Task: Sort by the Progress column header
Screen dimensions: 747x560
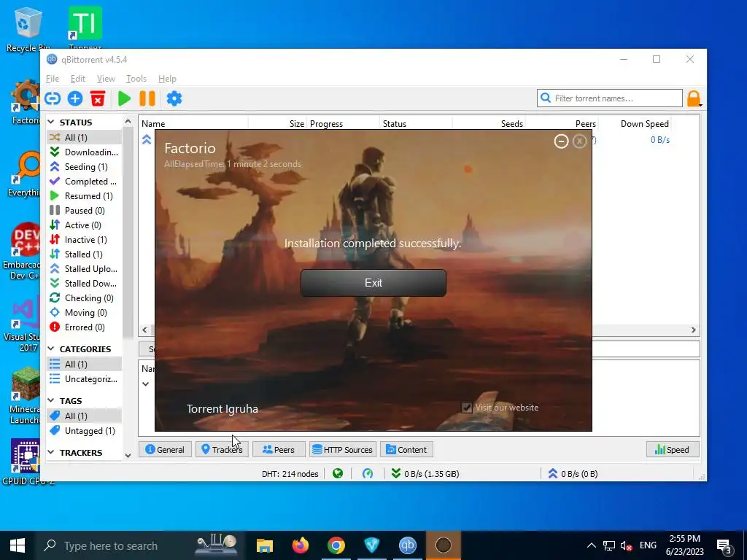Action: point(343,124)
